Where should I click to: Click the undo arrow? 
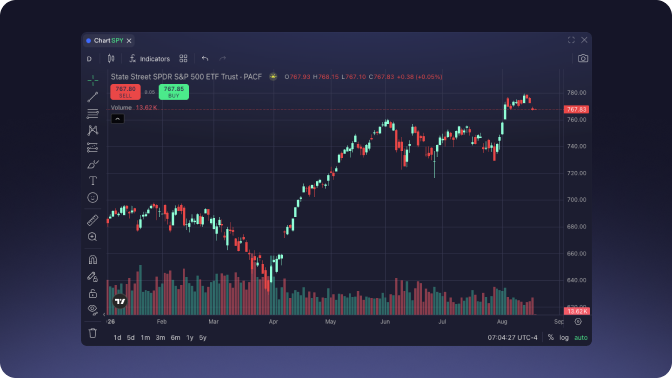pyautogui.click(x=205, y=59)
